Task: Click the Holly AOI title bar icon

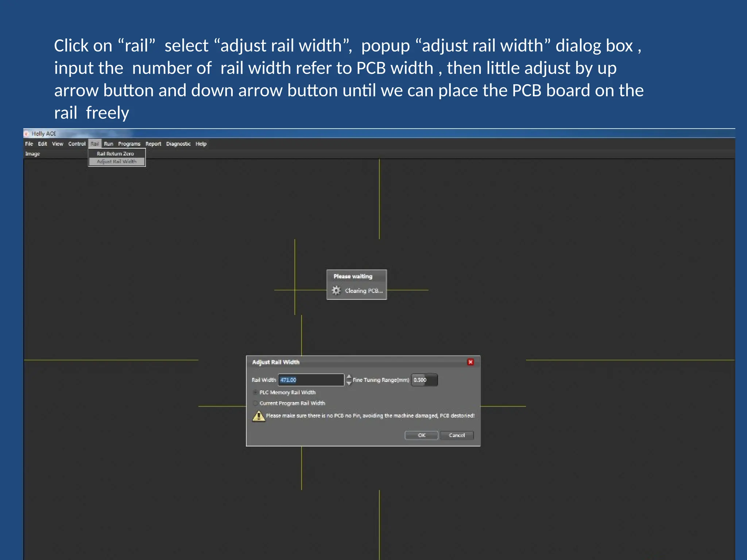Action: coord(26,134)
